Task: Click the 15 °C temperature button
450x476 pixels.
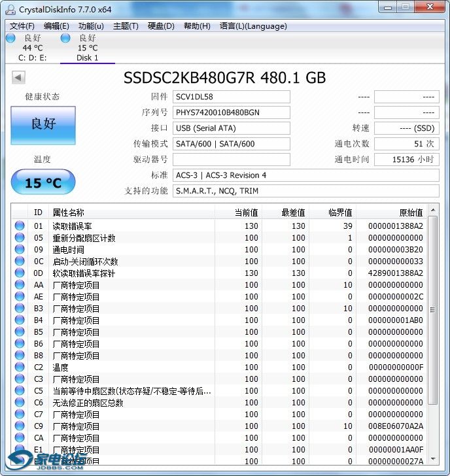Action: (43, 182)
